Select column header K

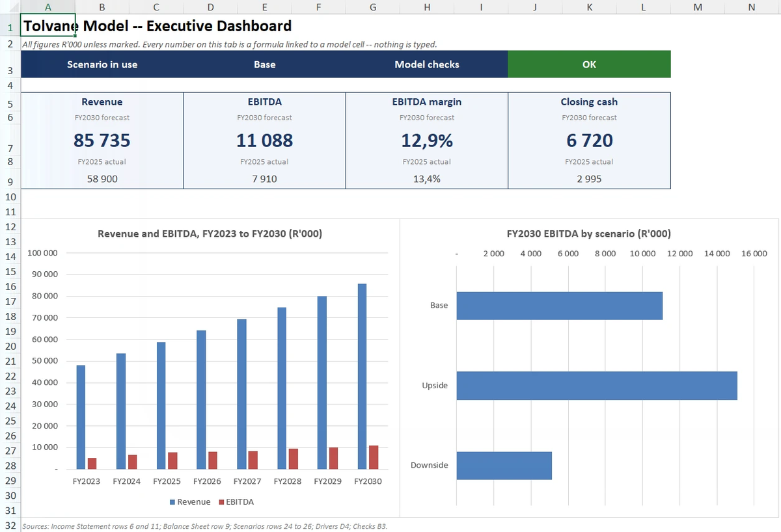tap(589, 7)
